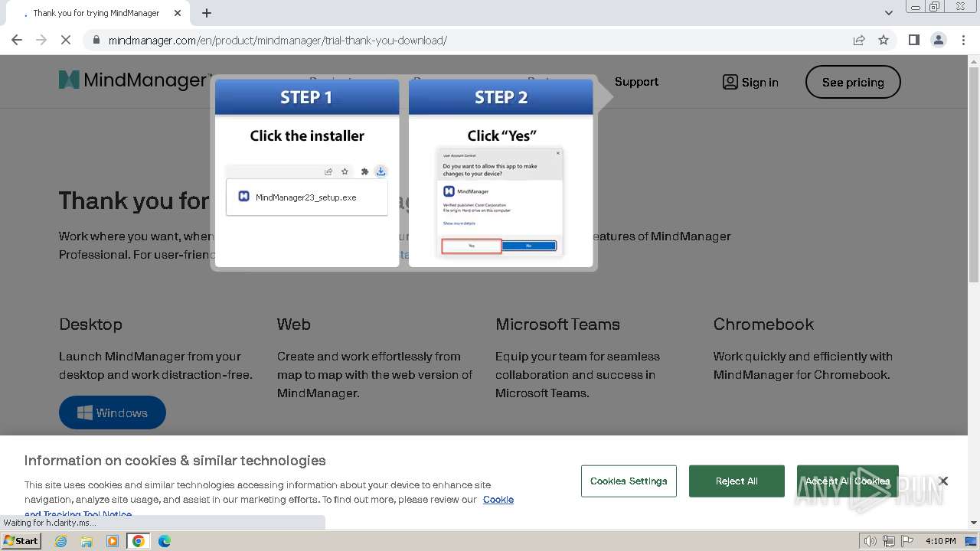Select the Chromebook heading

[763, 324]
